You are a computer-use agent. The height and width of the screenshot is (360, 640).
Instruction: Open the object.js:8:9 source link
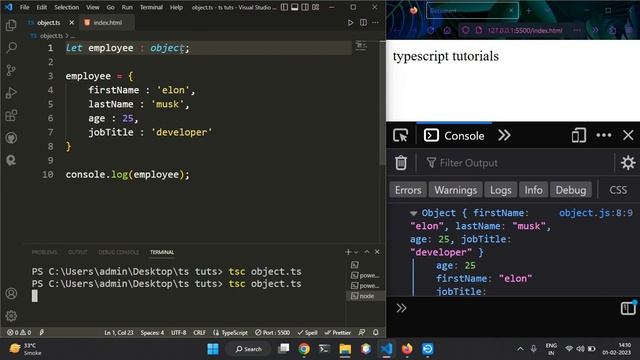[596, 213]
